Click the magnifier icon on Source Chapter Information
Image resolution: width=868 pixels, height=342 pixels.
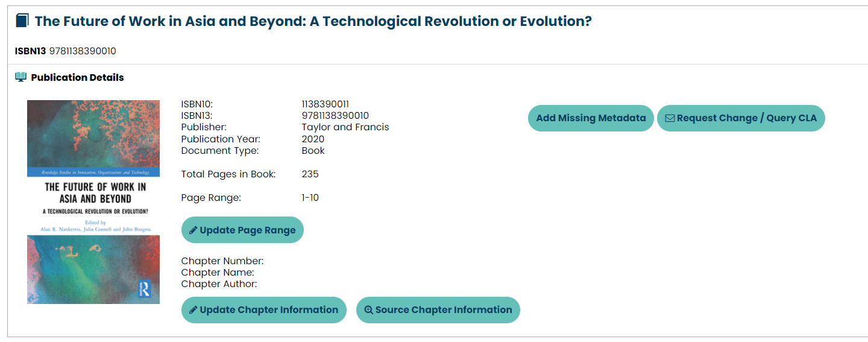(368, 310)
